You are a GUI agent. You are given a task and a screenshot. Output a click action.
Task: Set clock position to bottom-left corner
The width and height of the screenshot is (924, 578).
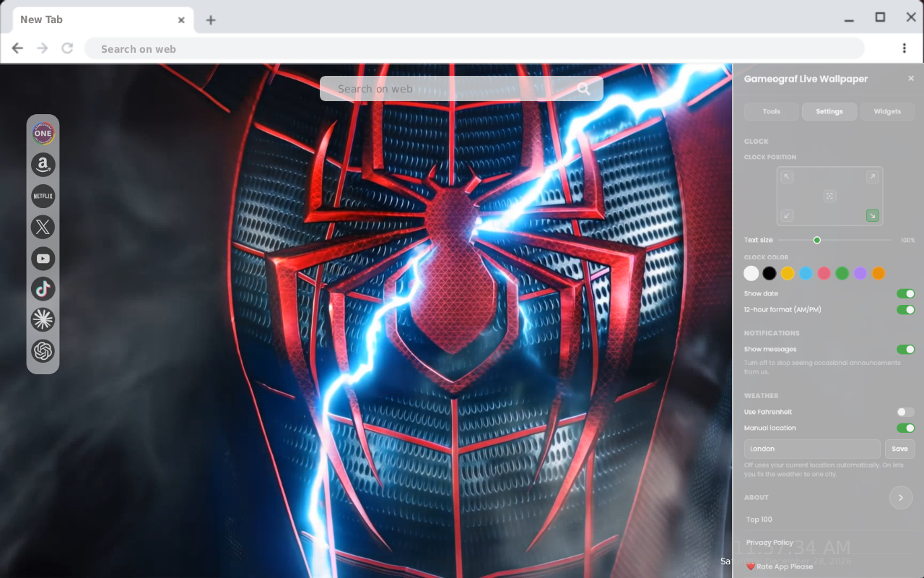pyautogui.click(x=787, y=215)
